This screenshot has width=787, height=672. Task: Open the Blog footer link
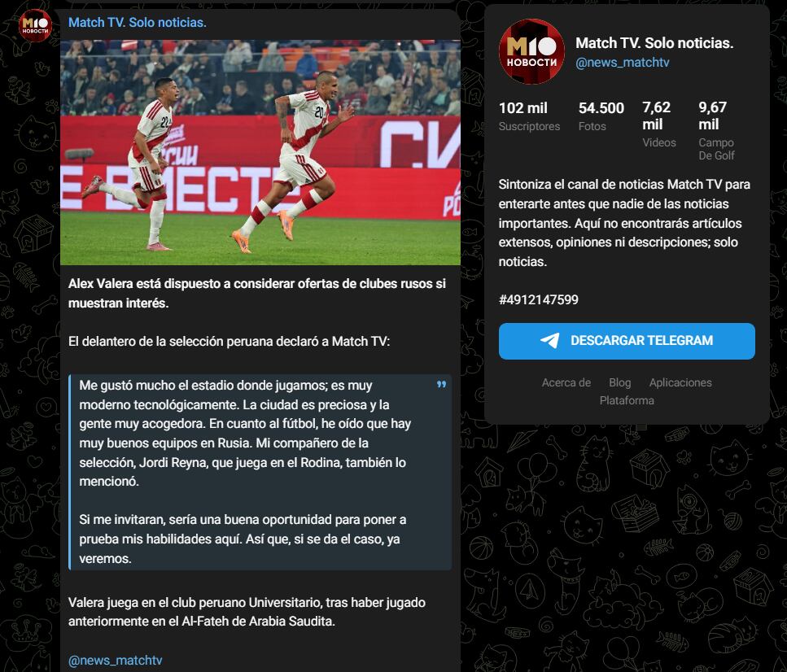click(619, 382)
